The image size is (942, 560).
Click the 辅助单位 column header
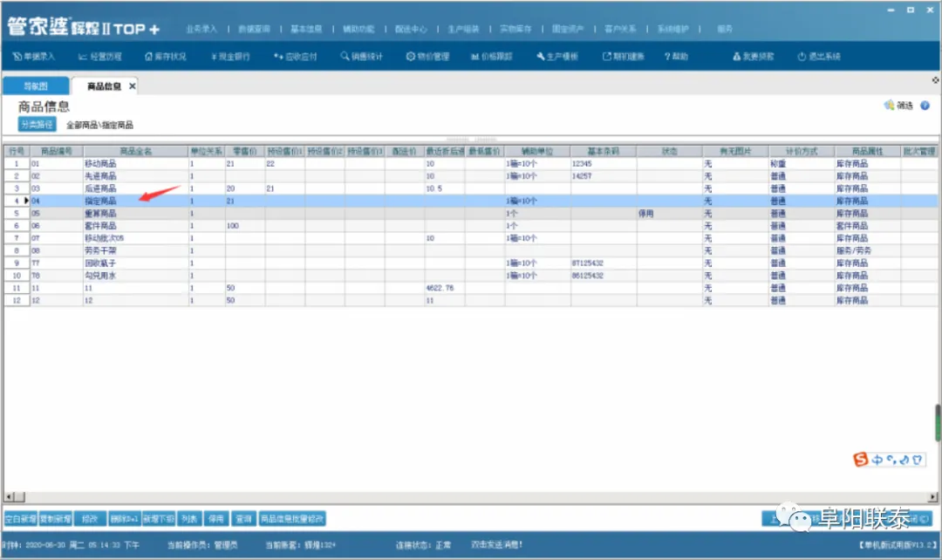[x=537, y=151]
